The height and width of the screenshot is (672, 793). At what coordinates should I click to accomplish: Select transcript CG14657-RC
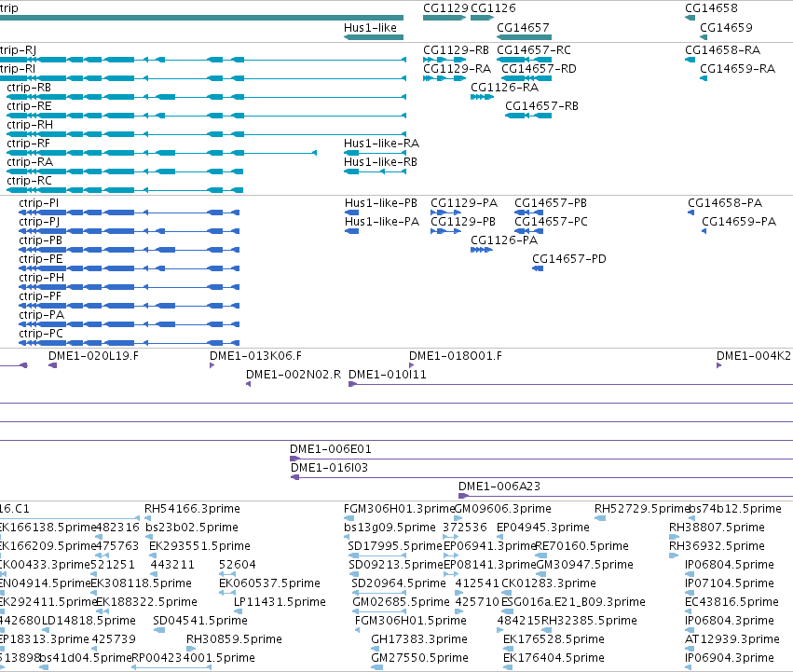tap(534, 50)
